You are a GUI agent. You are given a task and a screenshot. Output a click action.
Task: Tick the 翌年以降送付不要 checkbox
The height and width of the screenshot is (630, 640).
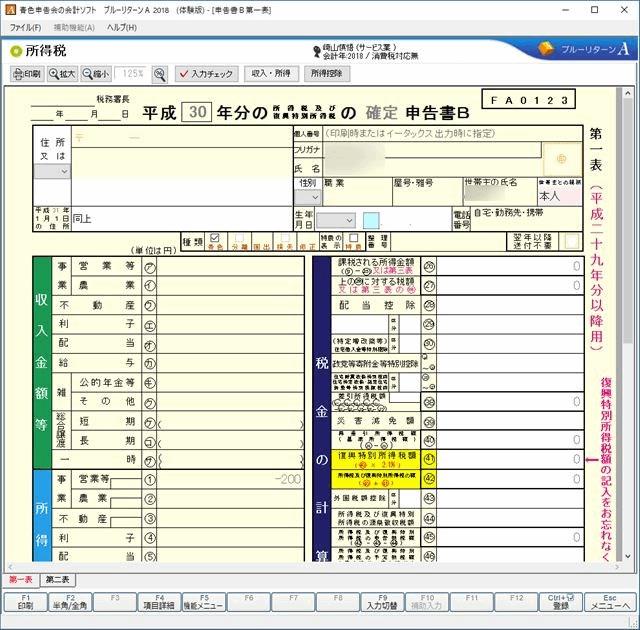pos(571,240)
